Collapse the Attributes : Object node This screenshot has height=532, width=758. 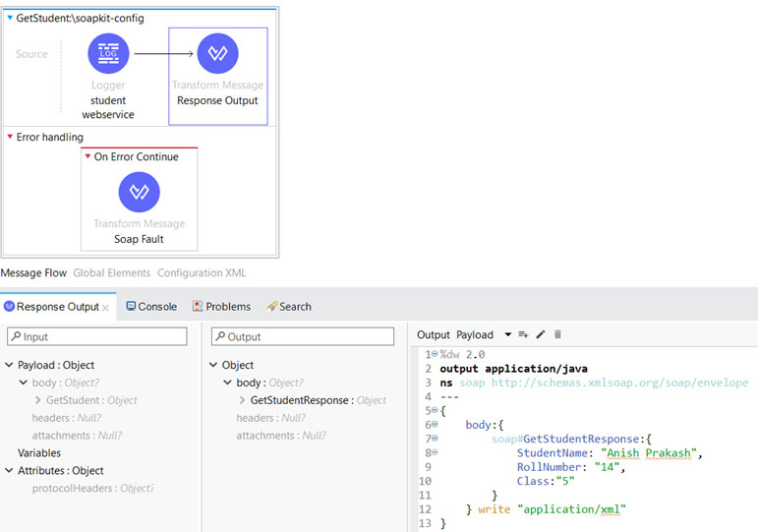[9, 470]
